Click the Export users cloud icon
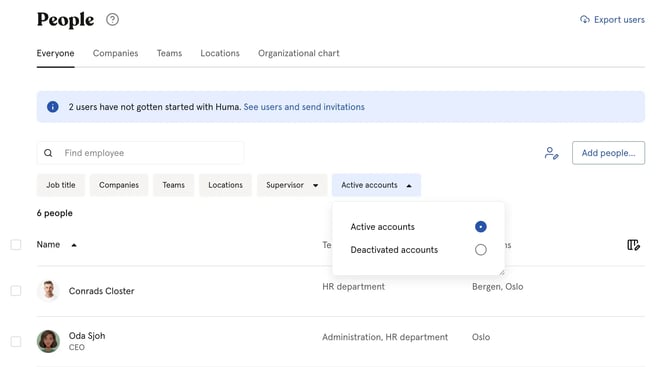This screenshot has height=367, width=670. [x=585, y=20]
